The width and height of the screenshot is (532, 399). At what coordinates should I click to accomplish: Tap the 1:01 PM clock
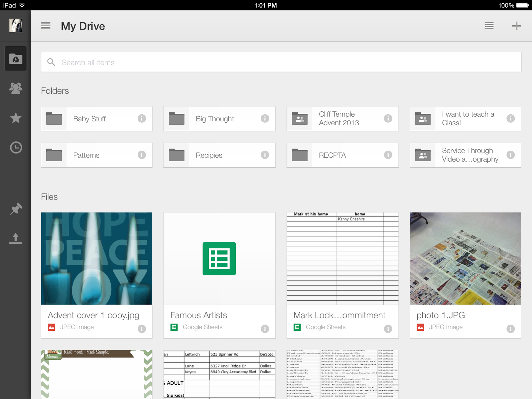coord(265,5)
